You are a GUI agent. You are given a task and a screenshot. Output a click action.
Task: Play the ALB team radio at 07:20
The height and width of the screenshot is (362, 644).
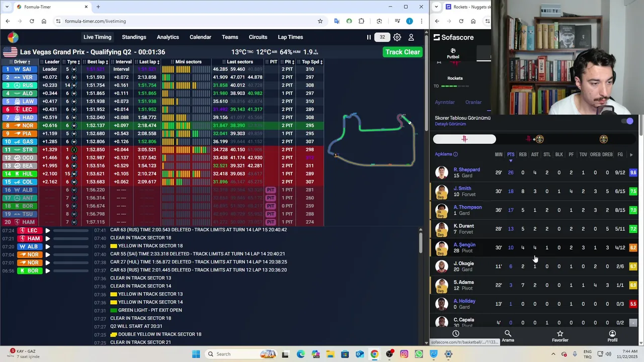click(x=47, y=246)
